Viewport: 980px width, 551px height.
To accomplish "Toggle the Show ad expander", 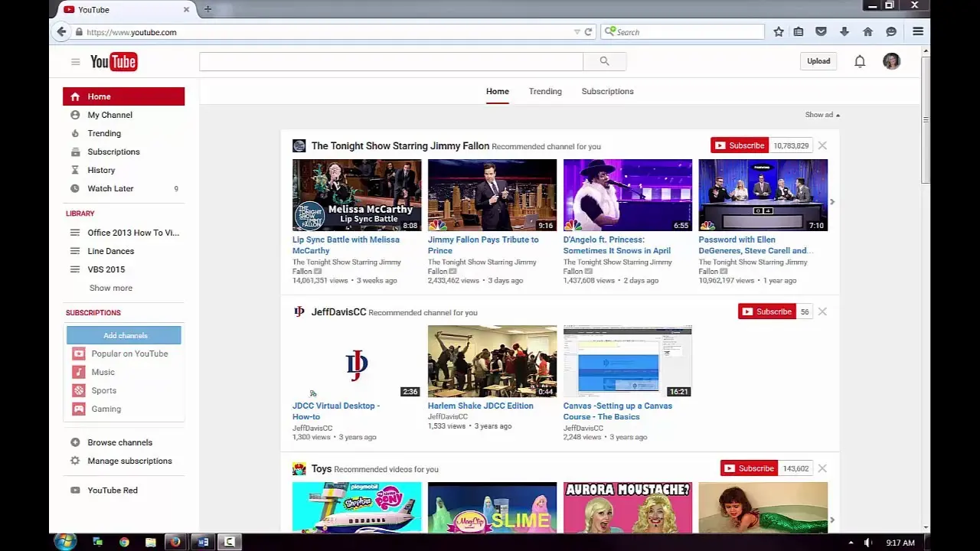I will click(822, 115).
